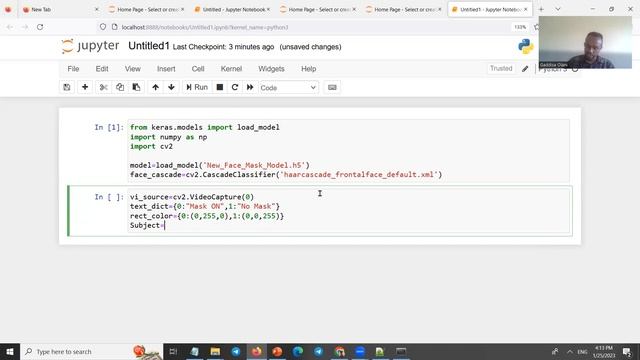Open the File menu
The image size is (640, 360).
pos(73,69)
